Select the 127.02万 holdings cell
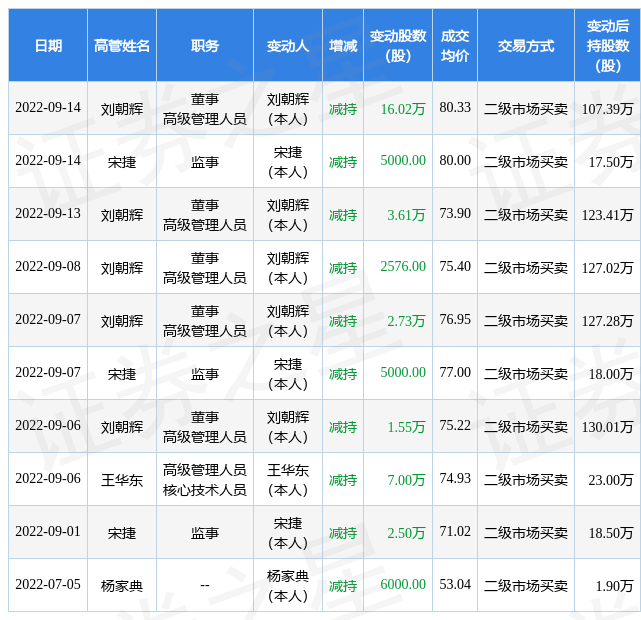This screenshot has height=620, width=641. [607, 268]
